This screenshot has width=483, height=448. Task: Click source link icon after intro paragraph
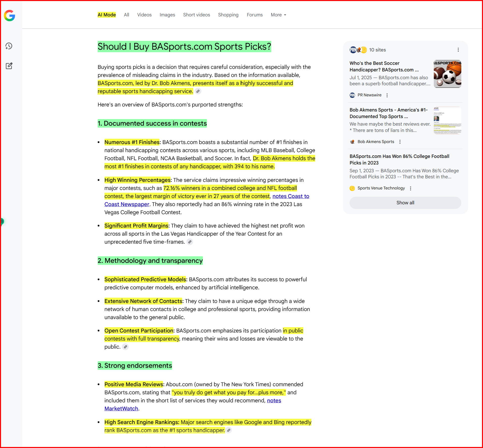tap(198, 91)
